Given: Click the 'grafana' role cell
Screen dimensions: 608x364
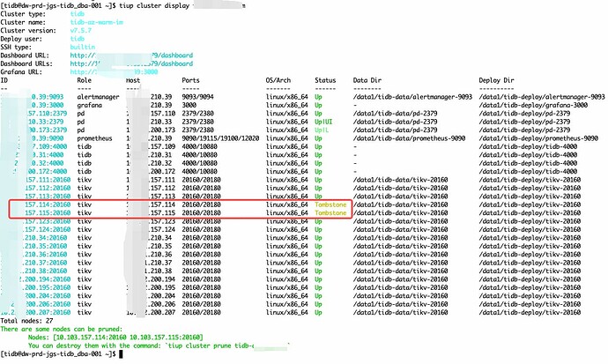Looking at the screenshot, I should (90, 105).
